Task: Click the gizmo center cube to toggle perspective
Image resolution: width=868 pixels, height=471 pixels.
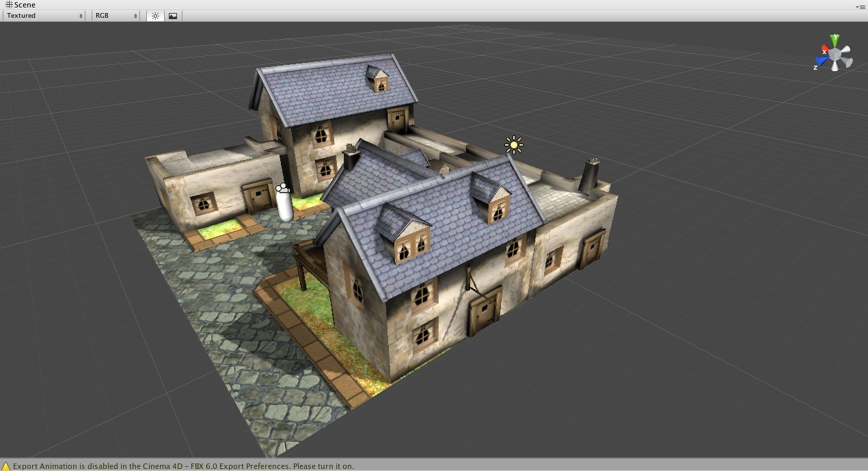Action: (x=835, y=54)
